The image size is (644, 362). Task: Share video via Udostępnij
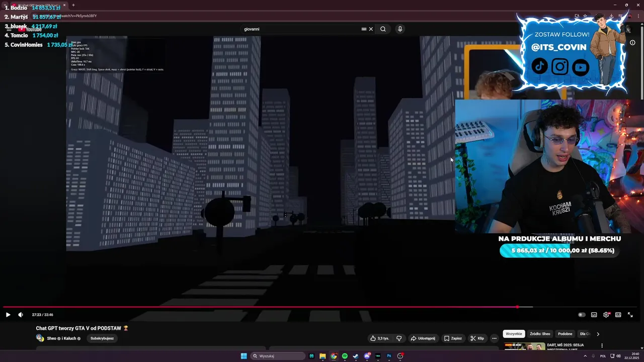click(x=423, y=338)
